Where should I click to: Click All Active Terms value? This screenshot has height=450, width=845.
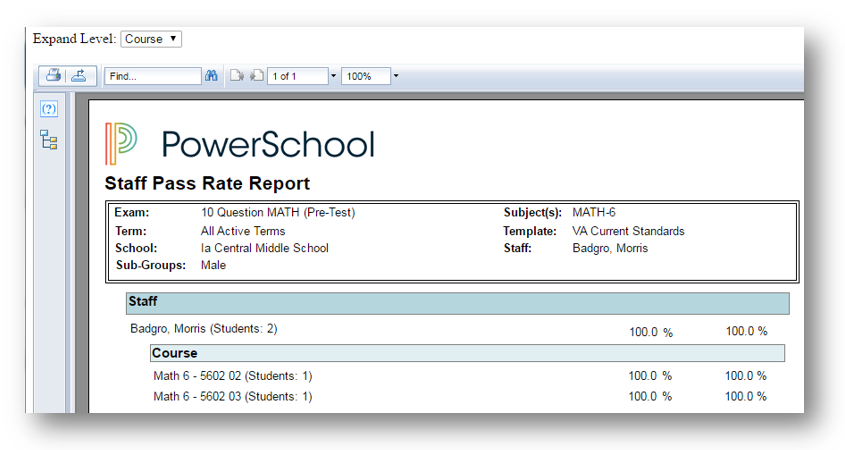(243, 231)
